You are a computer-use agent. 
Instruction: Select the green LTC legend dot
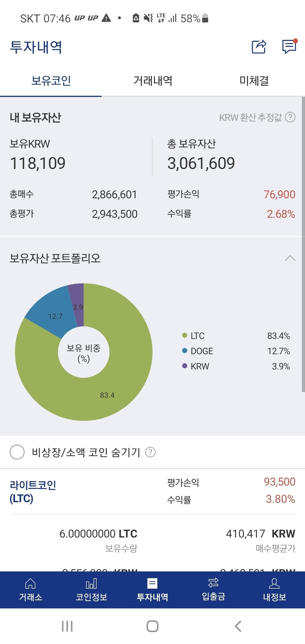click(184, 336)
